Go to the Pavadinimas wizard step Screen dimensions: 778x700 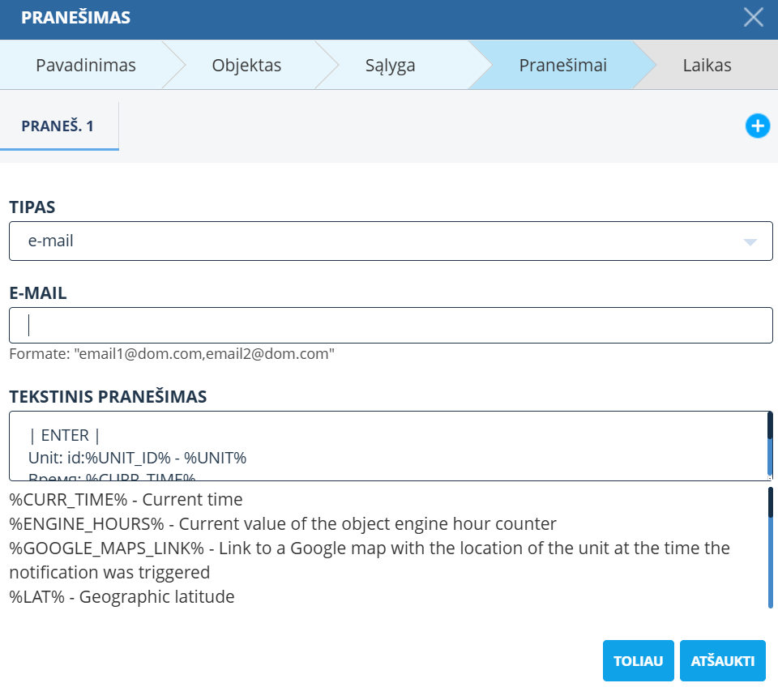click(x=85, y=65)
